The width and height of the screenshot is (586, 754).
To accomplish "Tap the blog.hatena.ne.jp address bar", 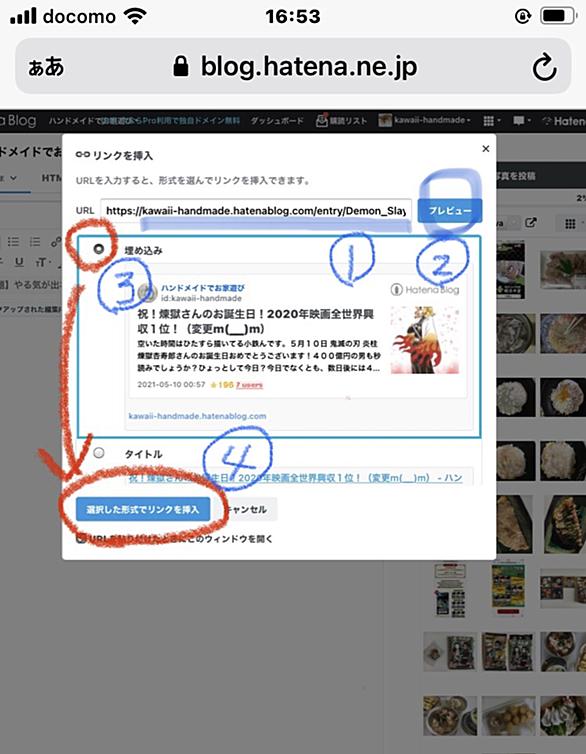I will (293, 66).
